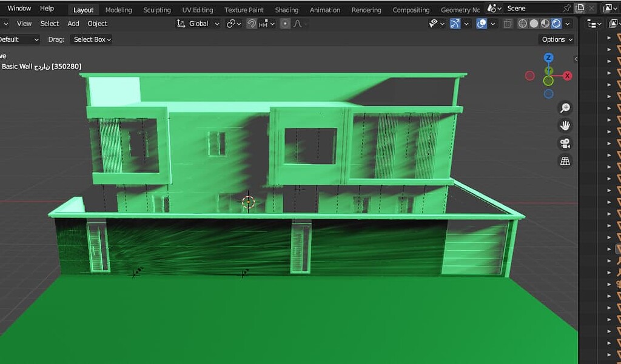621x364 pixels.
Task: Click the orthographic grid view icon
Action: click(565, 160)
